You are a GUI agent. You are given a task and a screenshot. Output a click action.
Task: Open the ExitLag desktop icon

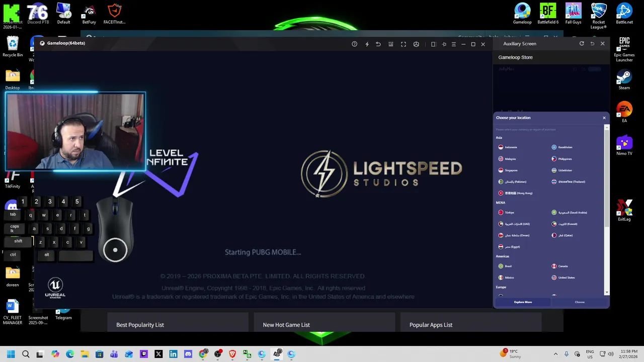tap(624, 211)
